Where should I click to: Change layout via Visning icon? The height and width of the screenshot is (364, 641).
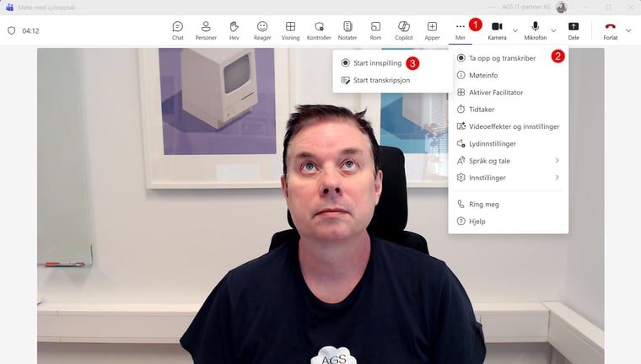290,30
